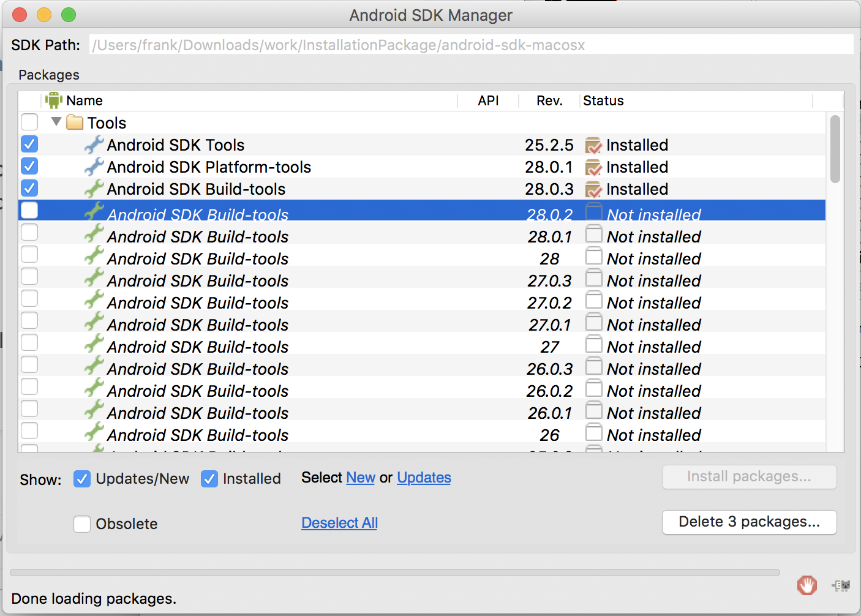Image resolution: width=861 pixels, height=616 pixels.
Task: Click the wrench icon of Build-tools 28.0.1
Action: 94,233
